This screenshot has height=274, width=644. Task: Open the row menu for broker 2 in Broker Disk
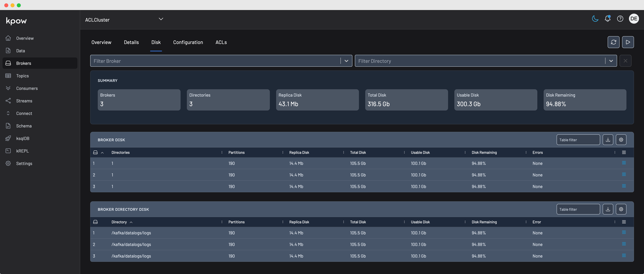pos(624,175)
